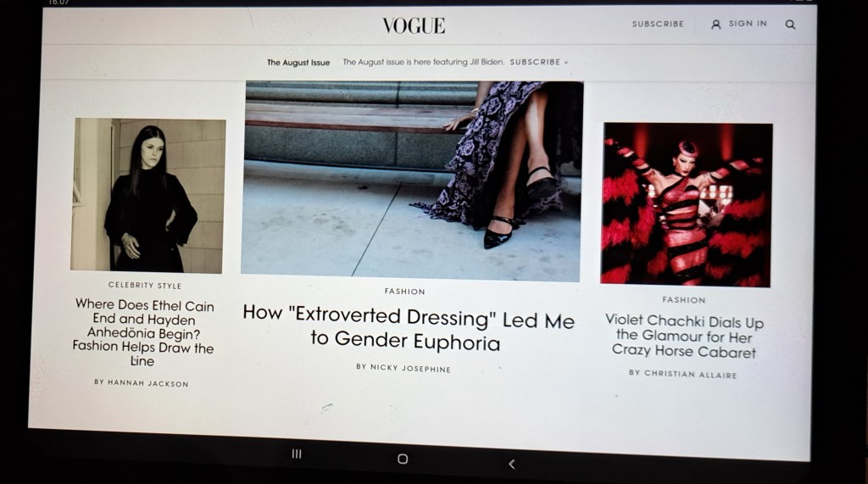Open the search magnifier icon
This screenshot has width=868, height=484.
point(790,25)
